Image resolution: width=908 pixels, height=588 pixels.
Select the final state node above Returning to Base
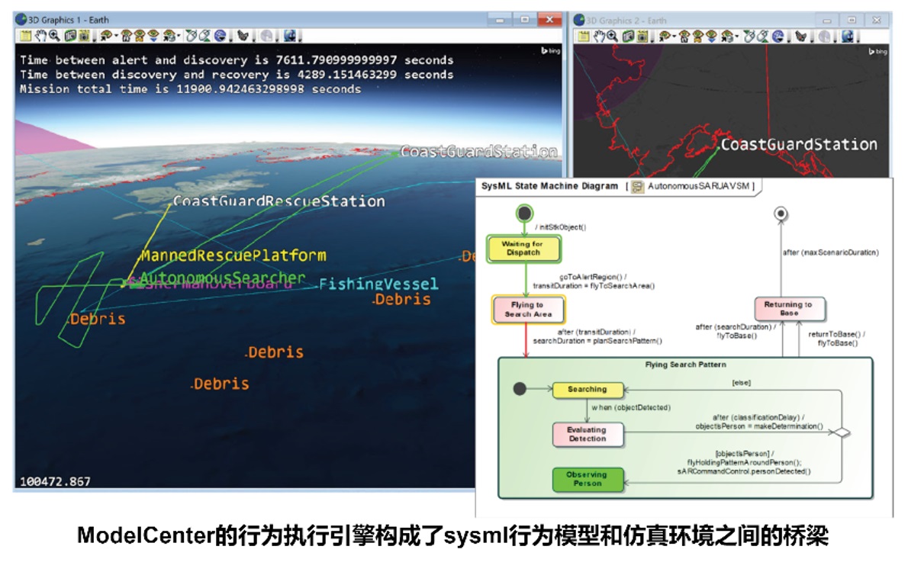click(781, 214)
